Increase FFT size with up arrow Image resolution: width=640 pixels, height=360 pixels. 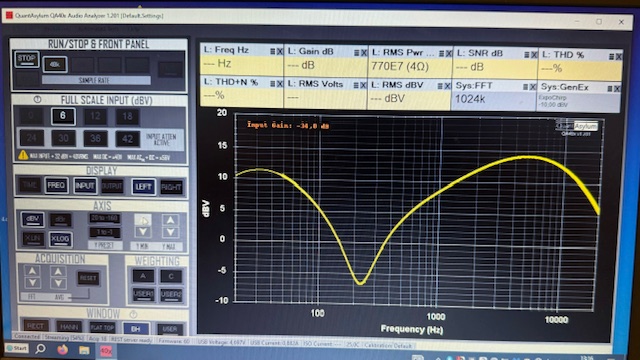click(32, 271)
